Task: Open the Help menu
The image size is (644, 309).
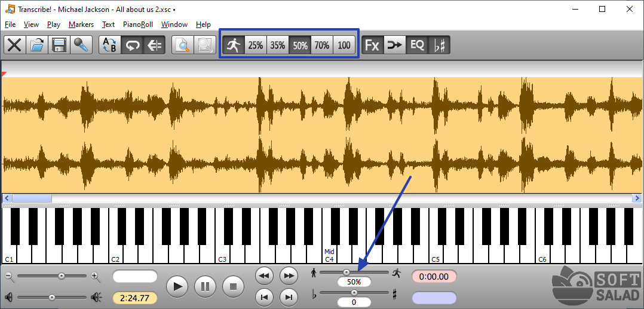Action: click(203, 25)
